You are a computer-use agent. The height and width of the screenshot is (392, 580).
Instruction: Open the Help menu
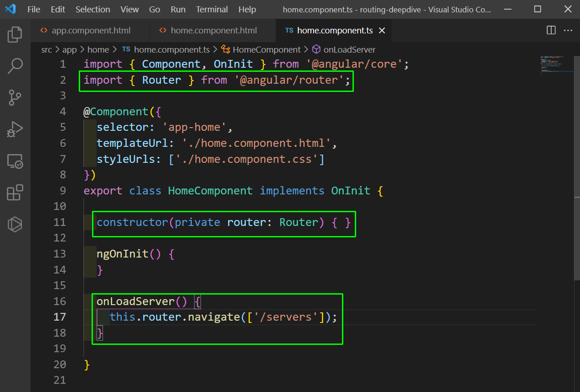[x=247, y=9]
